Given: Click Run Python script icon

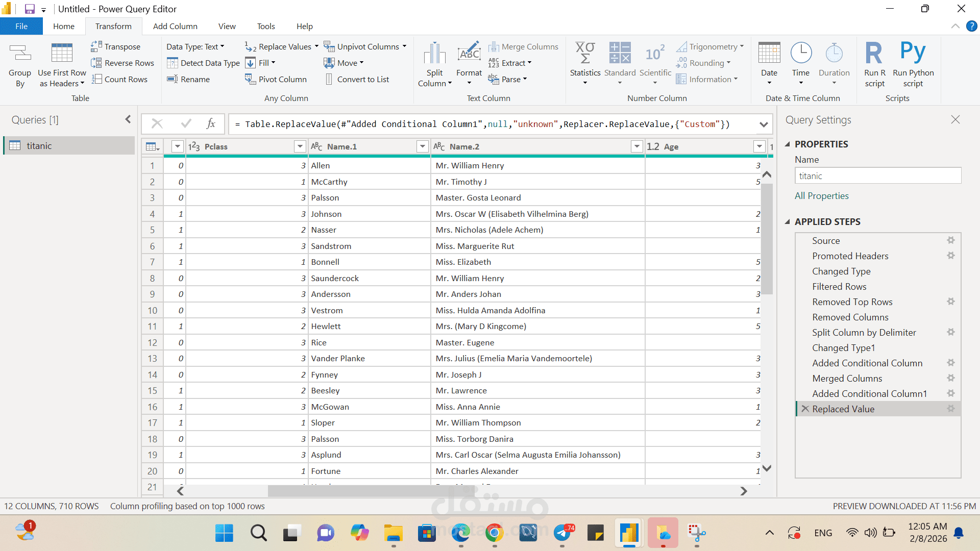Looking at the screenshot, I should click(x=913, y=53).
